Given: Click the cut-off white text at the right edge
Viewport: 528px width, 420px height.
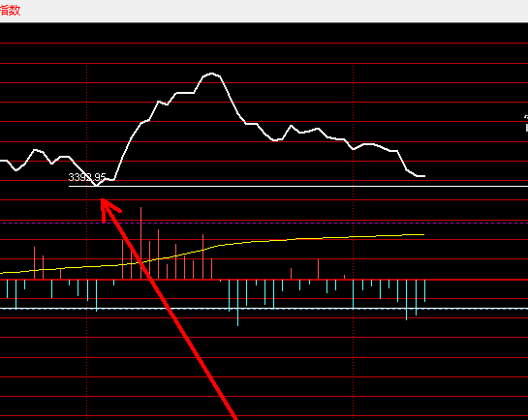Looking at the screenshot, I should 526,123.
